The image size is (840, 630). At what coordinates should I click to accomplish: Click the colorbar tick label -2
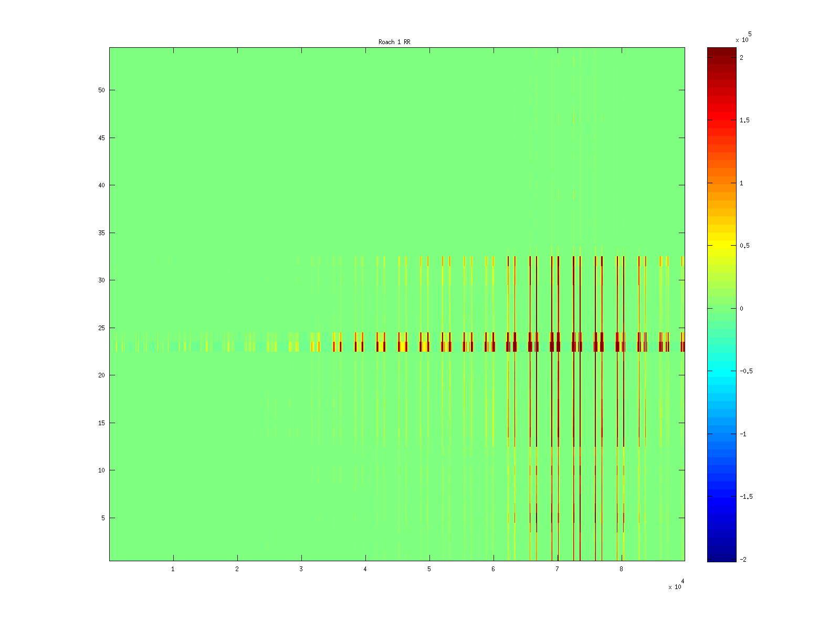coord(742,560)
